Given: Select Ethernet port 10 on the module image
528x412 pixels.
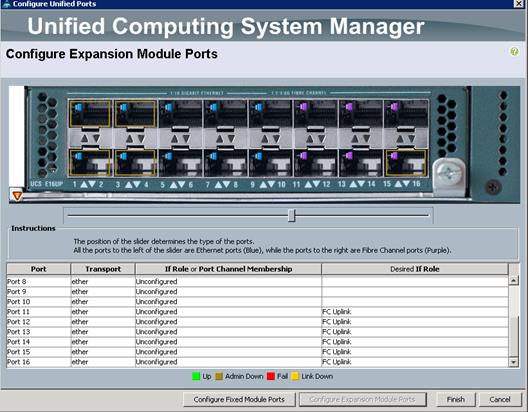Looking at the screenshot, I should [271, 163].
